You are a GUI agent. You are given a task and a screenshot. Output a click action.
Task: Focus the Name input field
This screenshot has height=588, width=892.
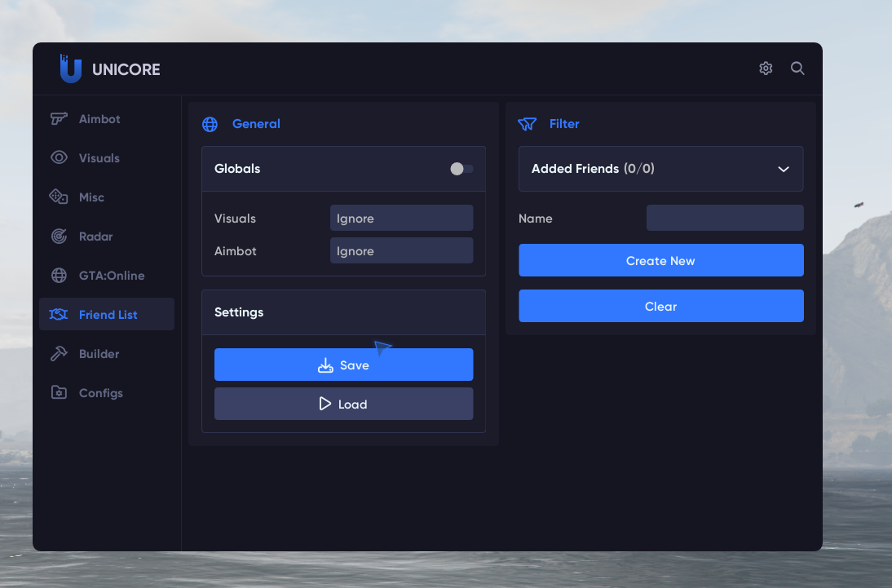(724, 219)
